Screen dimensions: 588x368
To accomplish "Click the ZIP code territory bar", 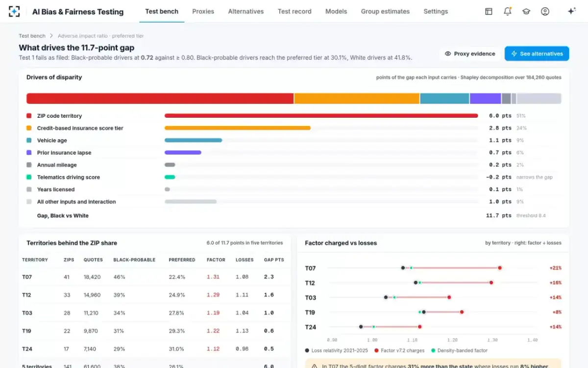I will tap(321, 116).
